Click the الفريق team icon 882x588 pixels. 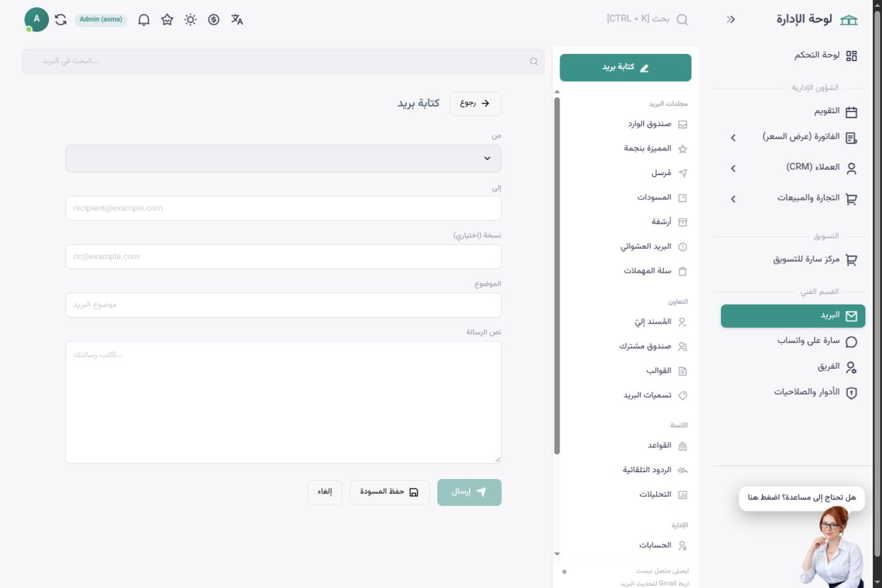(x=852, y=367)
